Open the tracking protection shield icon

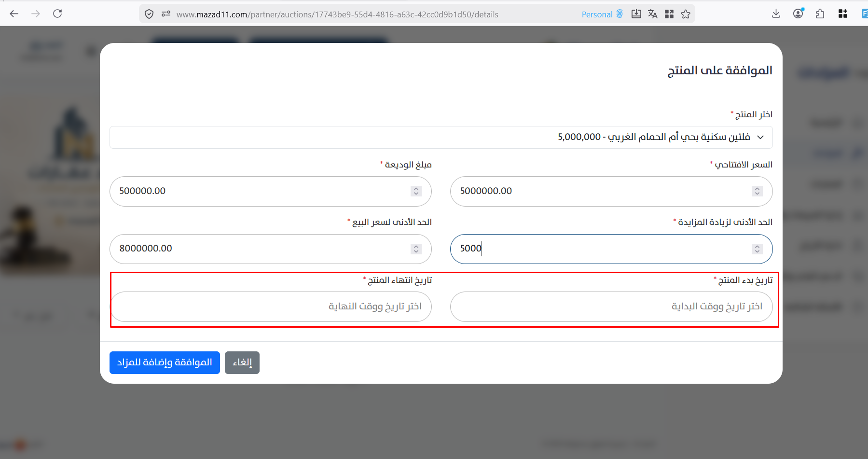tap(149, 14)
